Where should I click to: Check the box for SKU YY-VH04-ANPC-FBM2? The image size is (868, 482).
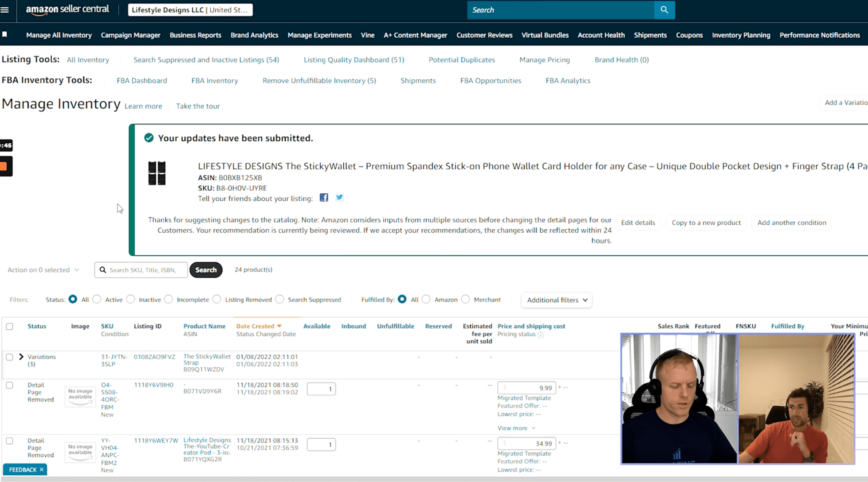(10, 440)
